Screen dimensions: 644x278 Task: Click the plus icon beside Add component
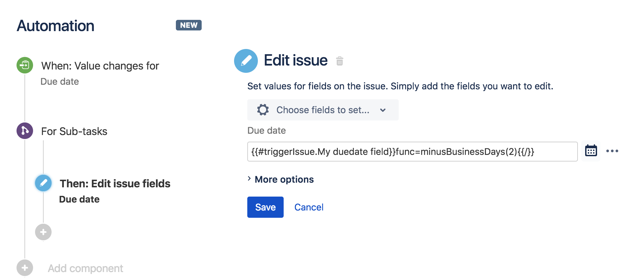click(x=25, y=268)
